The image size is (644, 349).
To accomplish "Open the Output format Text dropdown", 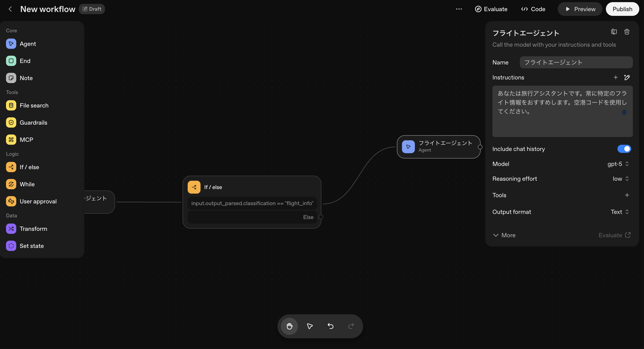I will pos(620,212).
